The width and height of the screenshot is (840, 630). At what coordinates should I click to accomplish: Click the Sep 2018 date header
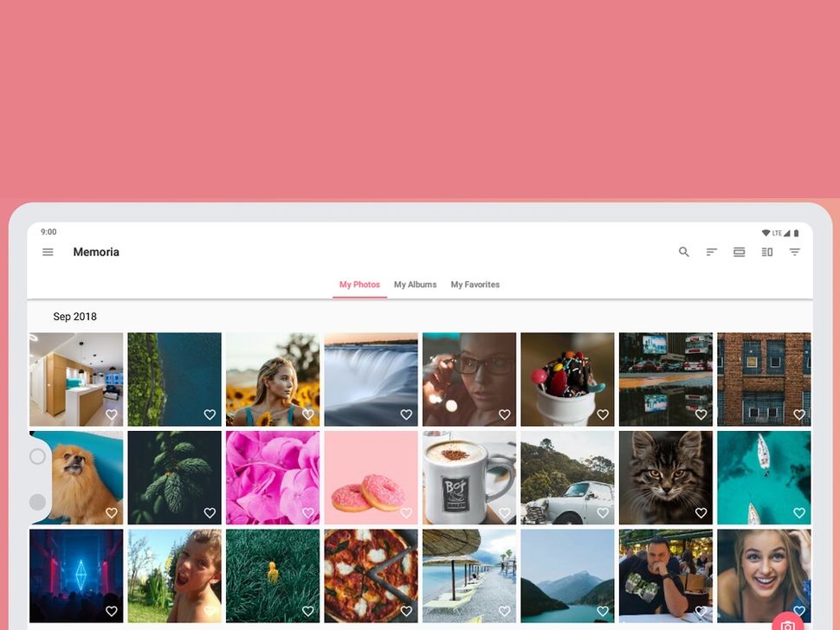[x=74, y=316]
